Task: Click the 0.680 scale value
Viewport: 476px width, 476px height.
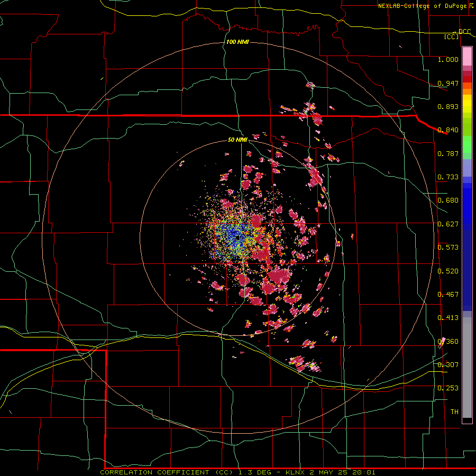Action: pos(448,200)
